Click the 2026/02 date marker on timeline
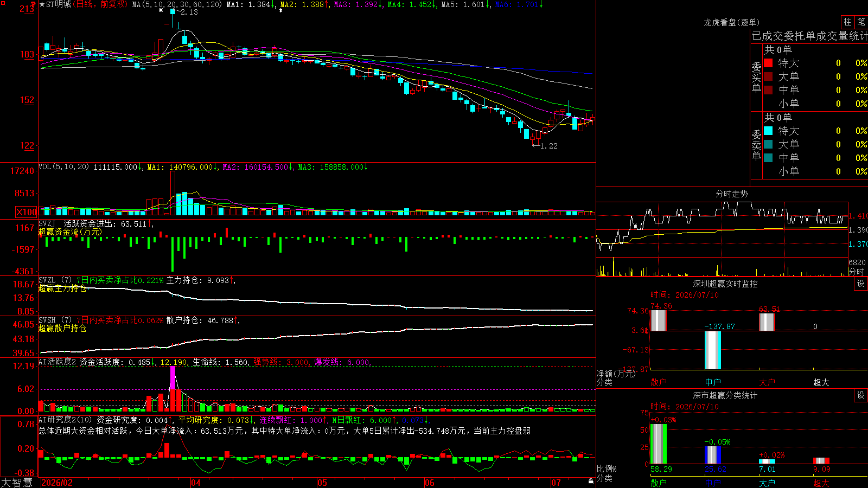This screenshot has height=488, width=868. coord(57,483)
